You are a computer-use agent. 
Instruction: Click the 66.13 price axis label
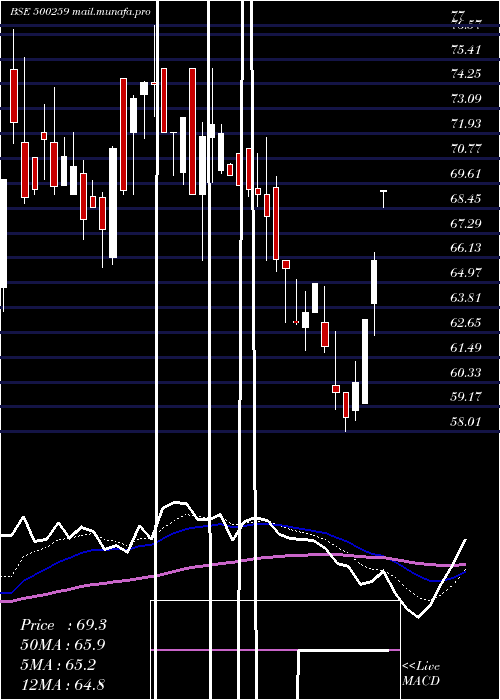click(x=466, y=248)
